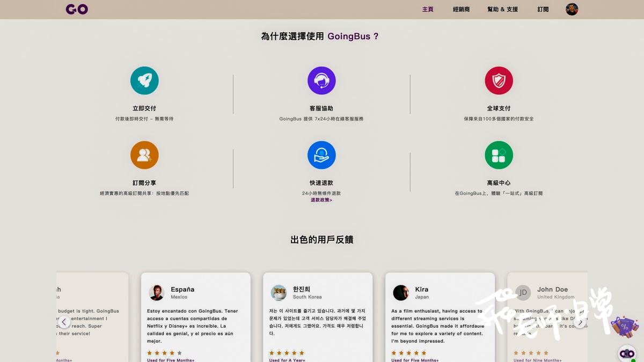
Task: Click the España reviewer name
Action: (182, 289)
